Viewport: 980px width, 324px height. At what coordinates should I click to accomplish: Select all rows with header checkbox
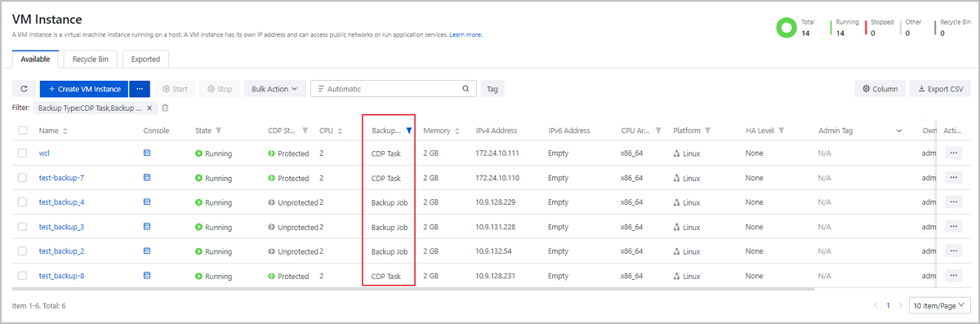(23, 131)
